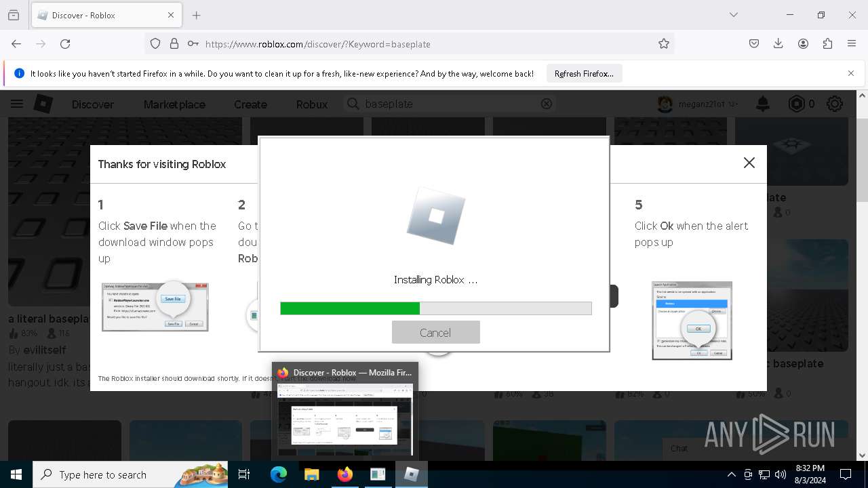The height and width of the screenshot is (488, 868).
Task: Open Roblox Marketplace page
Action: tap(174, 104)
